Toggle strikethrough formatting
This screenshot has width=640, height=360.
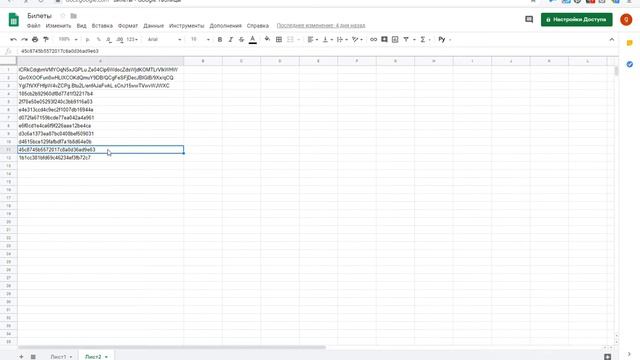pyautogui.click(x=241, y=40)
